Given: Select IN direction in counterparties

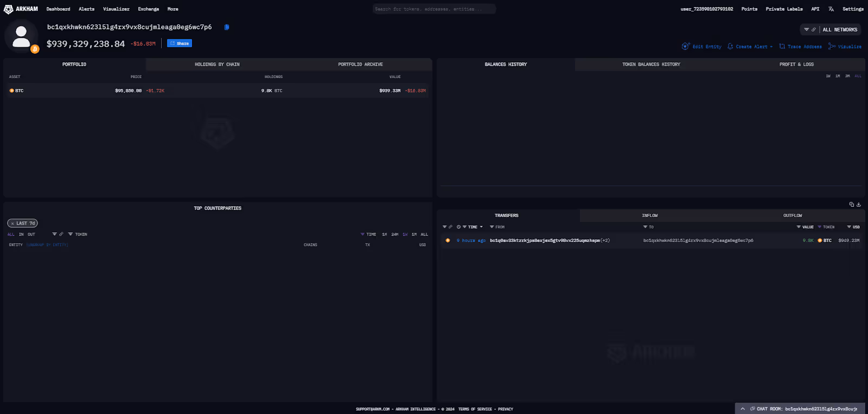Looking at the screenshot, I should coord(21,234).
